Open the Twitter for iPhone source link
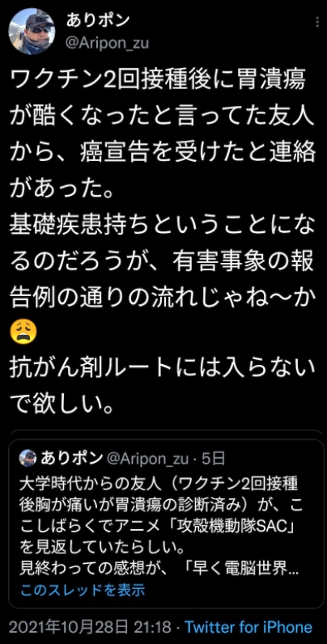The height and width of the screenshot is (644, 327). (x=248, y=627)
